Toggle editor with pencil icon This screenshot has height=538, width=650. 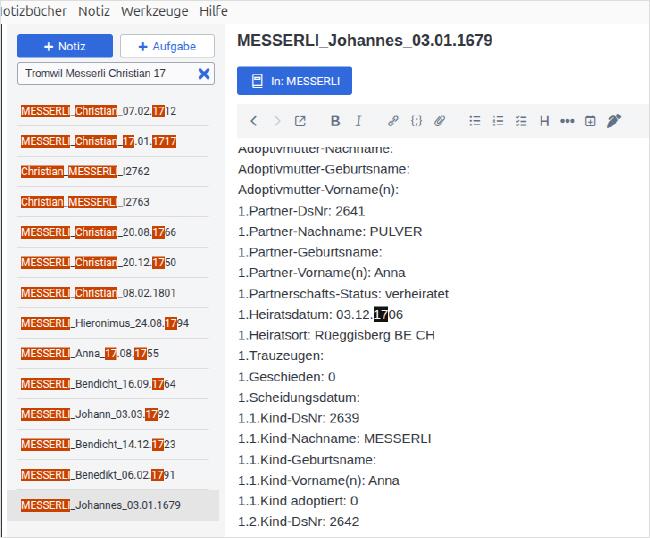[614, 121]
